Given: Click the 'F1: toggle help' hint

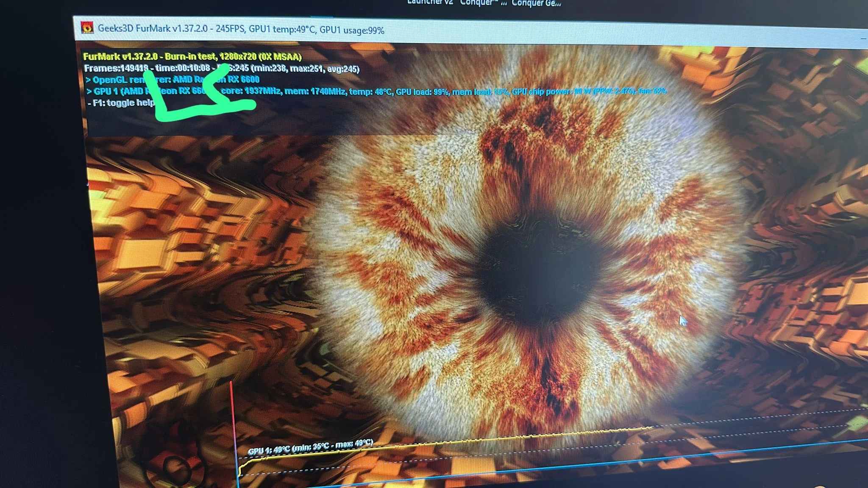Looking at the screenshot, I should (x=121, y=103).
